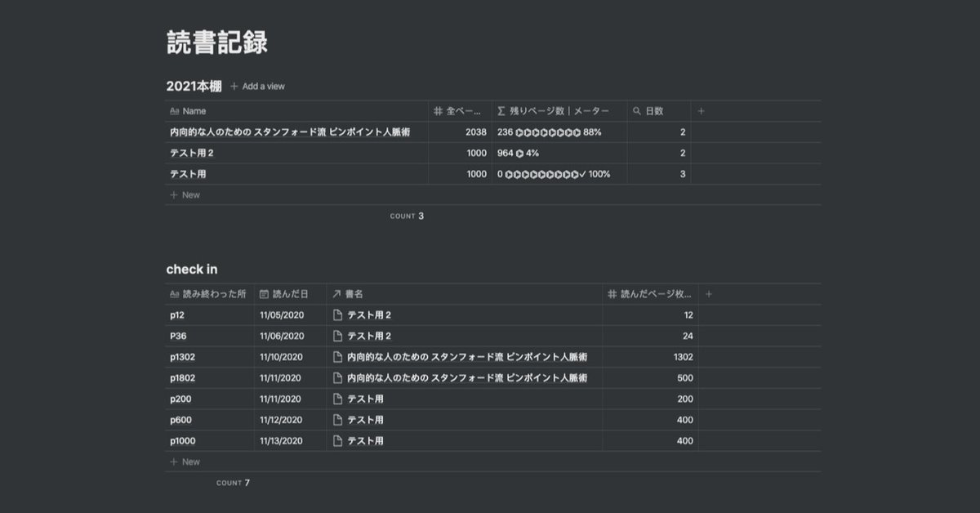The image size is (980, 513).
Task: Click the check in table title
Action: pos(192,269)
